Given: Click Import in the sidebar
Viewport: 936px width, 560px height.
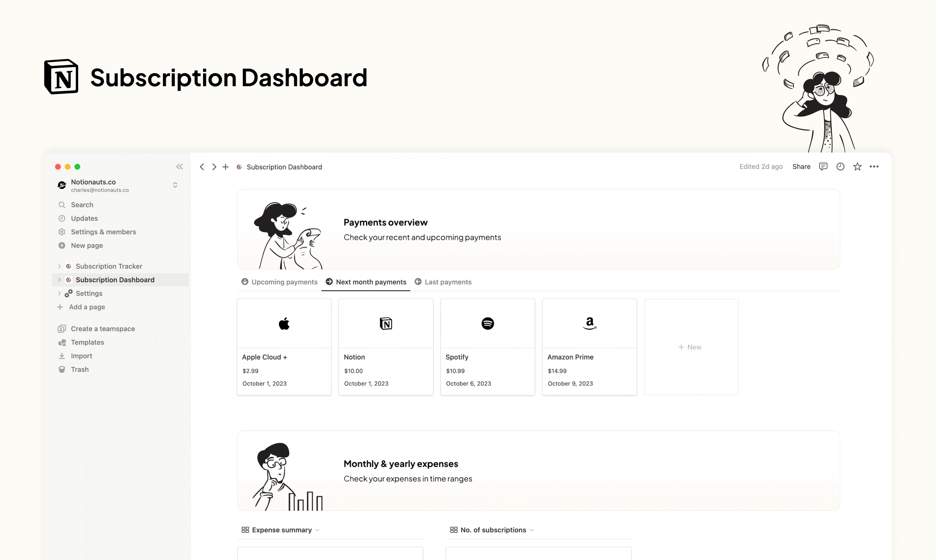Looking at the screenshot, I should (x=81, y=356).
